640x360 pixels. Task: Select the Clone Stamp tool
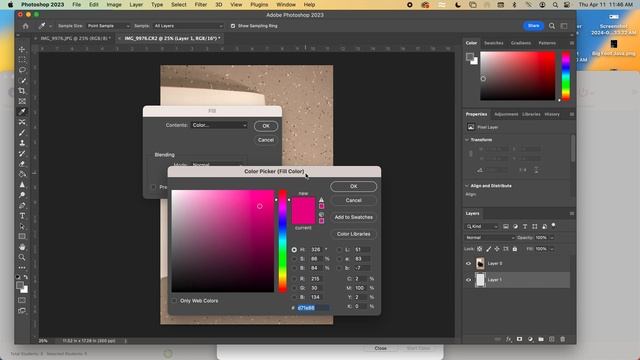click(22, 143)
